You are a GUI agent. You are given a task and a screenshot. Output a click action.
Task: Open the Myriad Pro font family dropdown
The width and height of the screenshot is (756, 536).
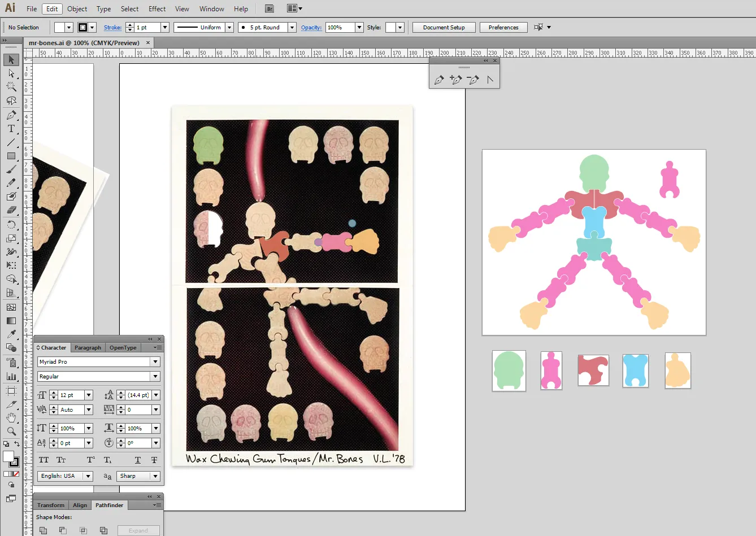click(x=155, y=362)
